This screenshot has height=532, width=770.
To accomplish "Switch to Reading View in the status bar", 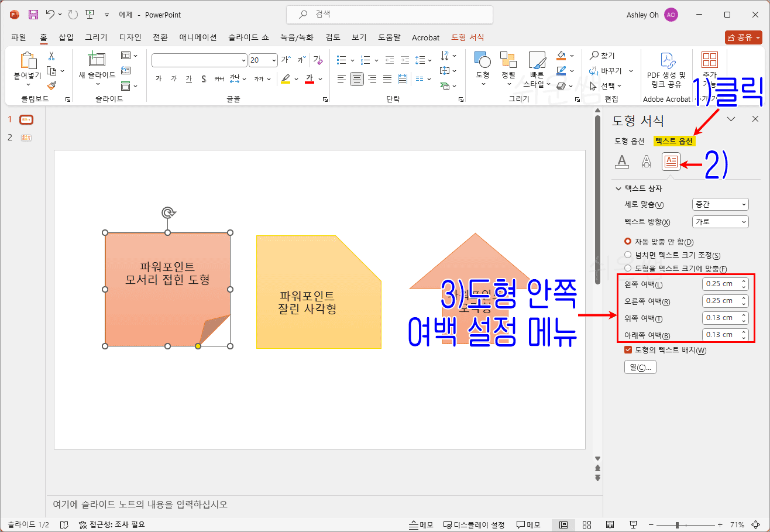I will pos(610,524).
